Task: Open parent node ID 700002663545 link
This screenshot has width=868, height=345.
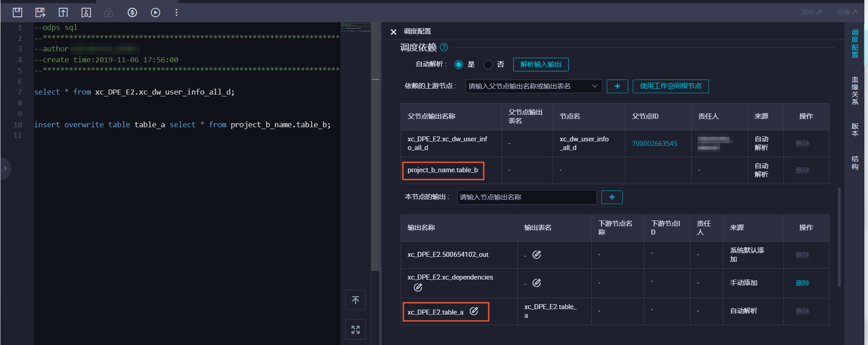Action: pyautogui.click(x=655, y=144)
